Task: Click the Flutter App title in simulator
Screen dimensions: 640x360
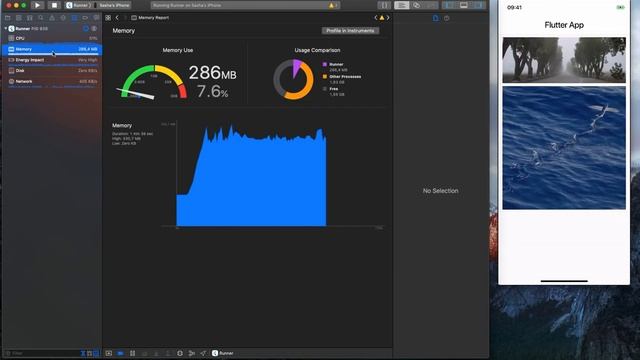Action: click(564, 25)
